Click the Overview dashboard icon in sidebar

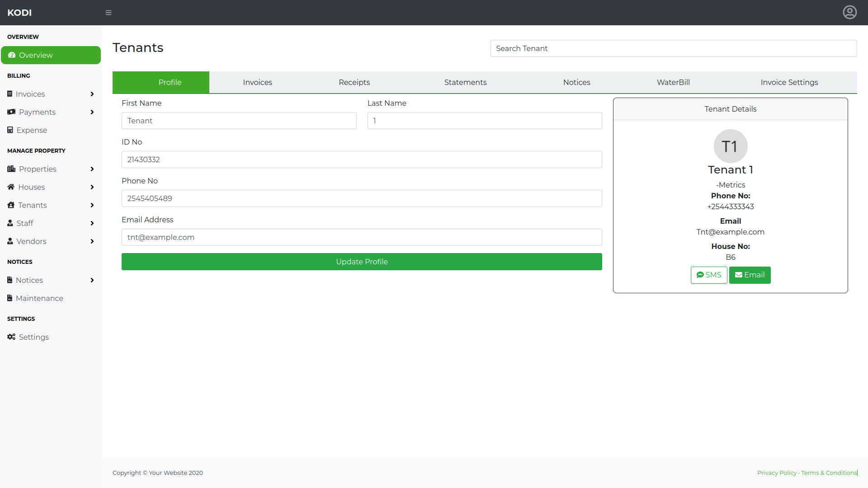pyautogui.click(x=12, y=55)
